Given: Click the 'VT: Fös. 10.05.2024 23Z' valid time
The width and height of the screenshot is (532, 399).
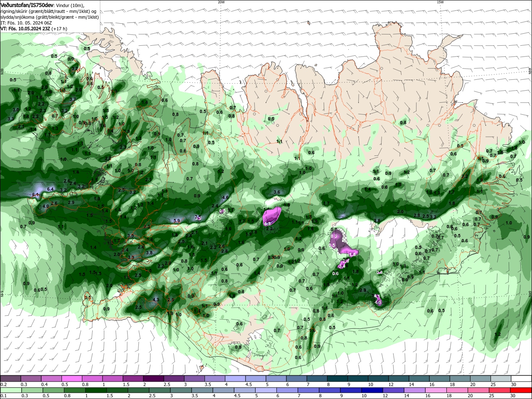Looking at the screenshot, I should point(25,29).
